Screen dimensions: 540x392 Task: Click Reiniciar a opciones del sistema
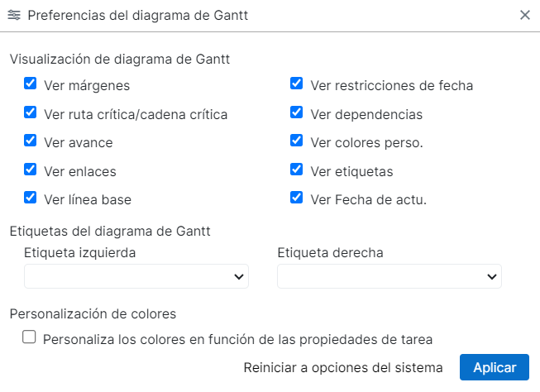343,367
